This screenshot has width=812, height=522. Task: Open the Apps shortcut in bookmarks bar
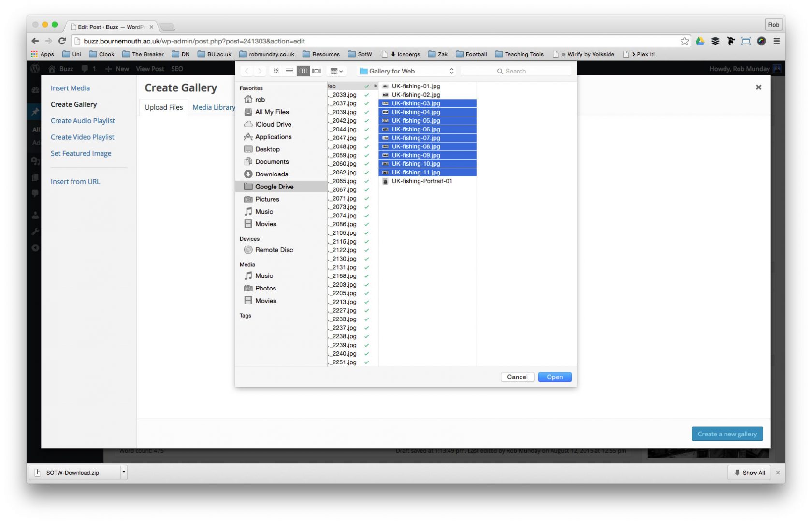(43, 54)
